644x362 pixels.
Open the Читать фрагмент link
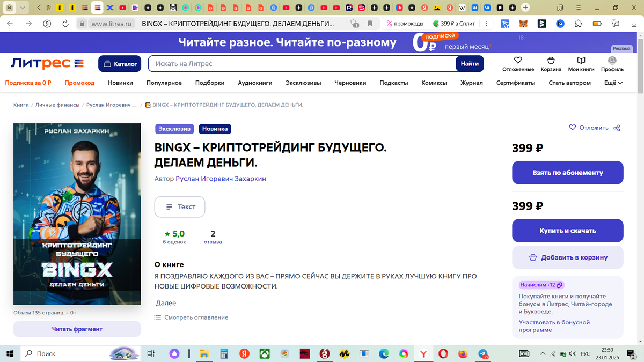77,329
